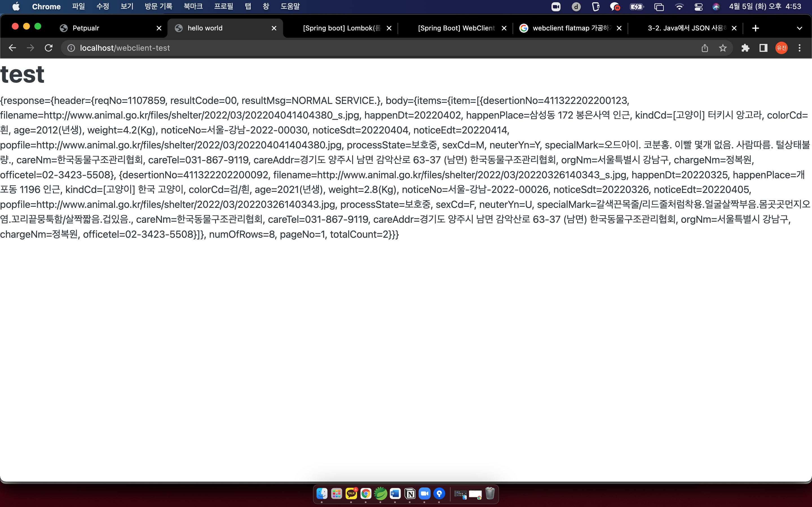812x507 pixels.
Task: Open the Chrome three-dot menu
Action: (799, 48)
